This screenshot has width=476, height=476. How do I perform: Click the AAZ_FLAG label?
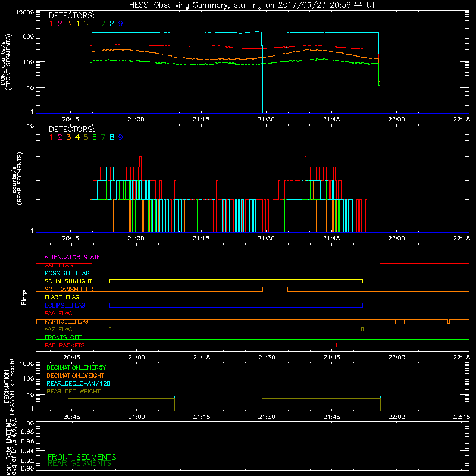click(x=58, y=329)
